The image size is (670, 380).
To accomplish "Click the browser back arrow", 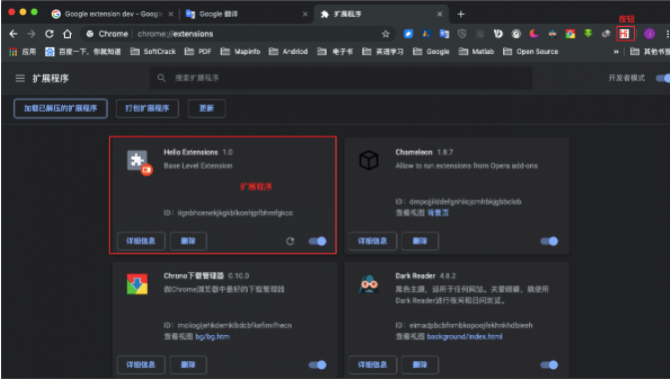I will click(x=13, y=34).
